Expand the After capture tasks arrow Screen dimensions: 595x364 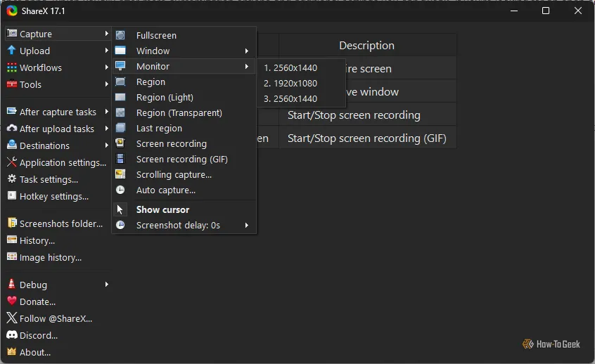107,112
